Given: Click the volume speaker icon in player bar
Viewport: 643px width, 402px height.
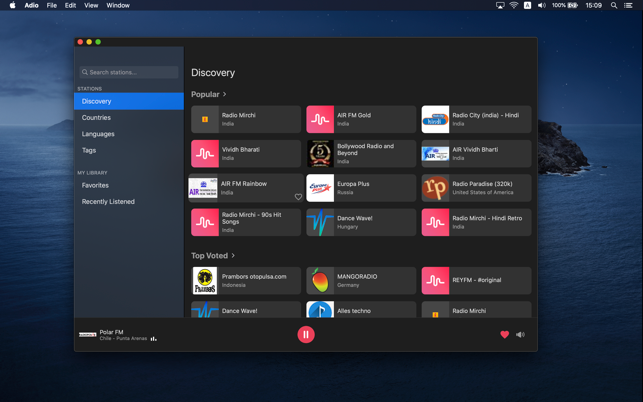Looking at the screenshot, I should [x=520, y=335].
